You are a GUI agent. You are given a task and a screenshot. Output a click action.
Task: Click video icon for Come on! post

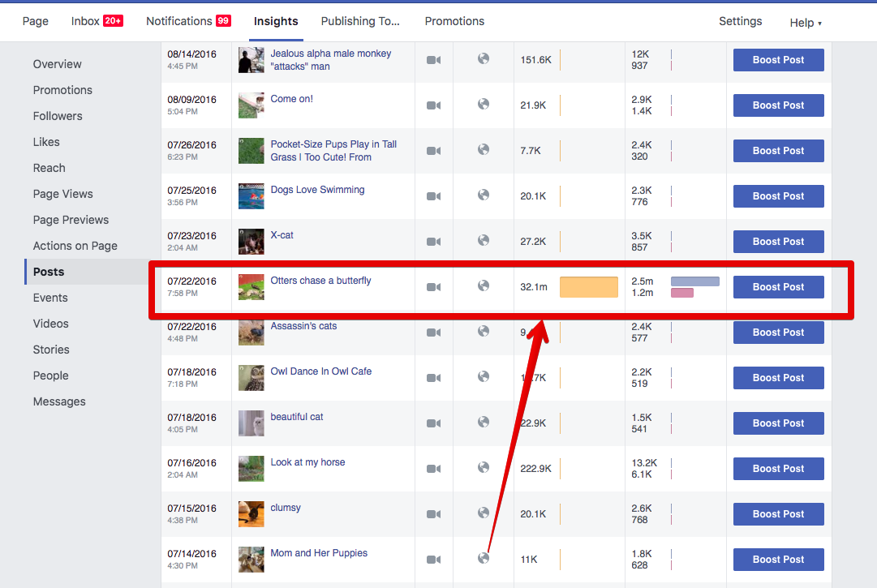(433, 105)
